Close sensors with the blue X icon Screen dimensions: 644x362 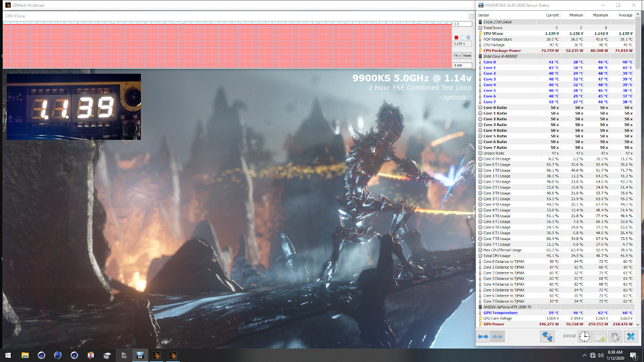coord(631,337)
